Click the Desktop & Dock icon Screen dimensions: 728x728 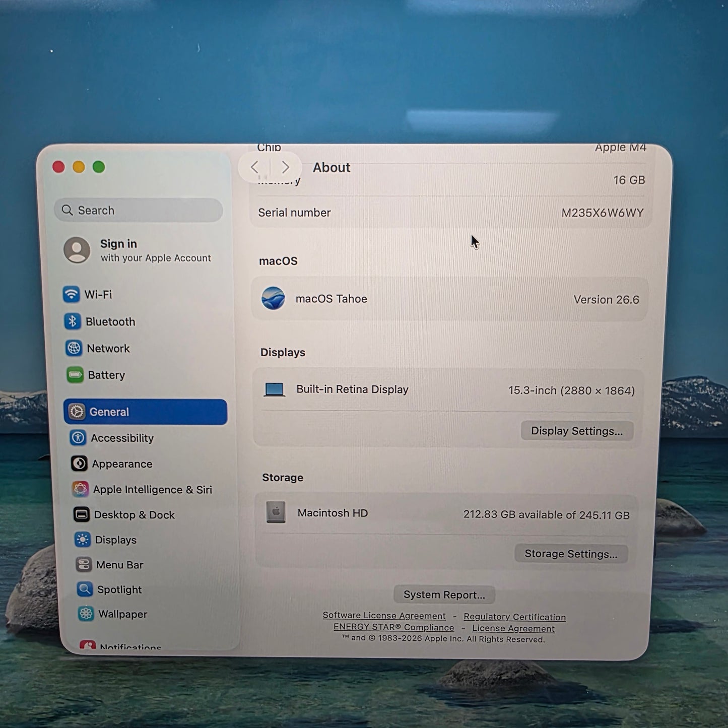(82, 514)
